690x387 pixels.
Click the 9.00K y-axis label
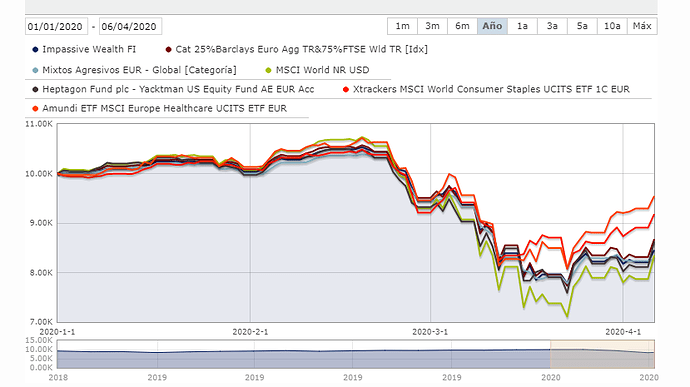(x=41, y=223)
